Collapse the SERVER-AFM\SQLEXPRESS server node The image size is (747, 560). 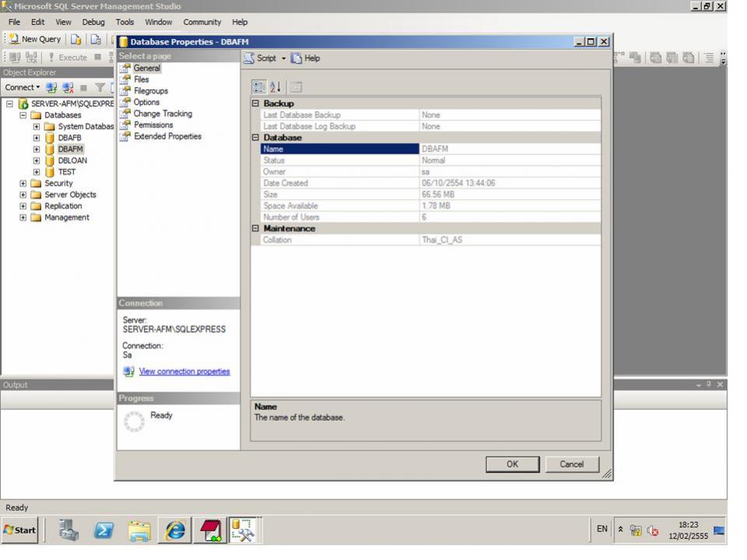tap(9, 103)
